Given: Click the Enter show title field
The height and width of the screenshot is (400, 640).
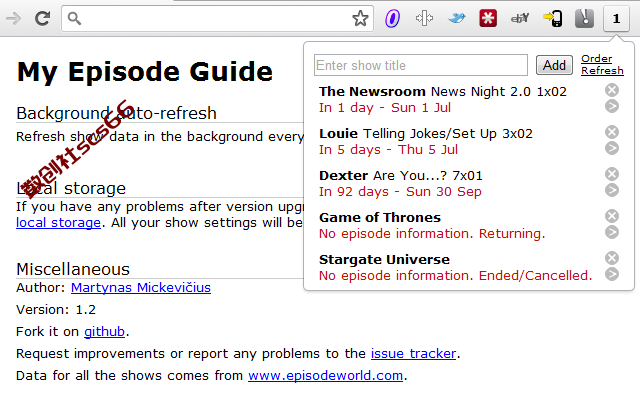Looking at the screenshot, I should point(421,65).
